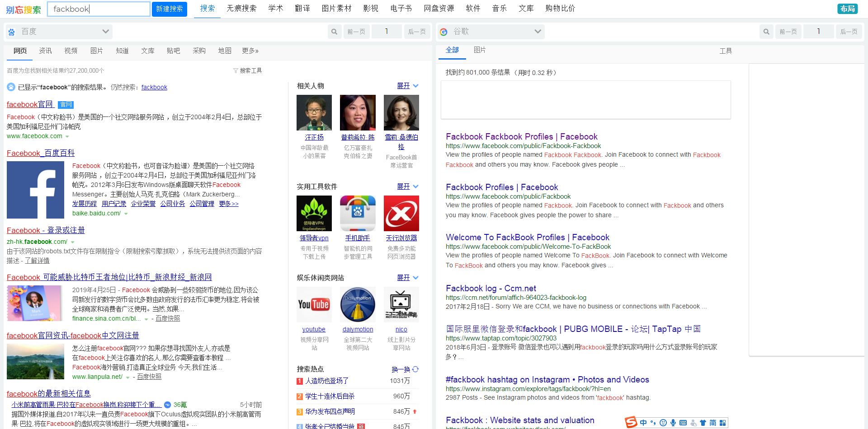Open the #fackbook hashtag on Instagram result

(x=547, y=379)
